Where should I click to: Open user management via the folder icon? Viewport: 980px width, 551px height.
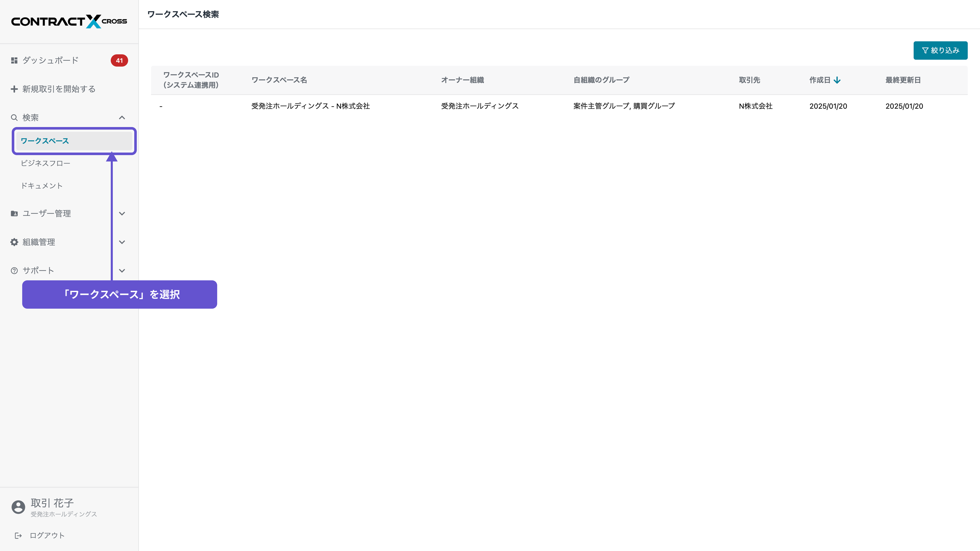pyautogui.click(x=14, y=213)
